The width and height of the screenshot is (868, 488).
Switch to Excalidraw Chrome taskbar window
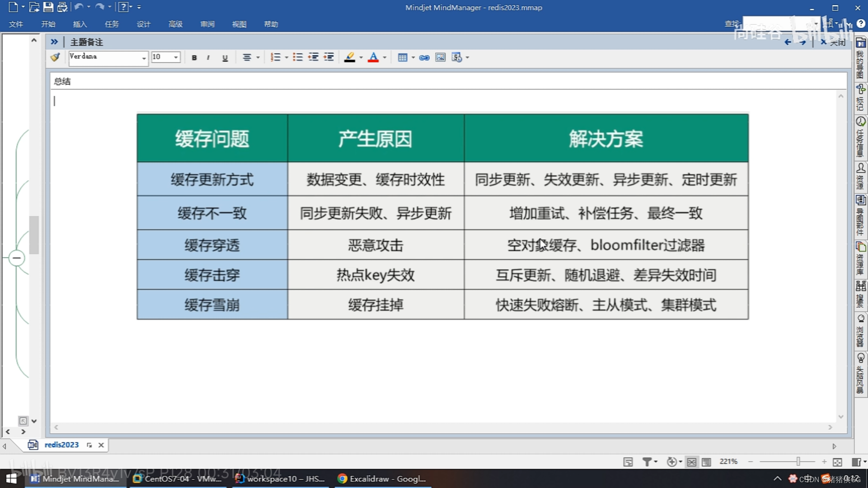[383, 479]
